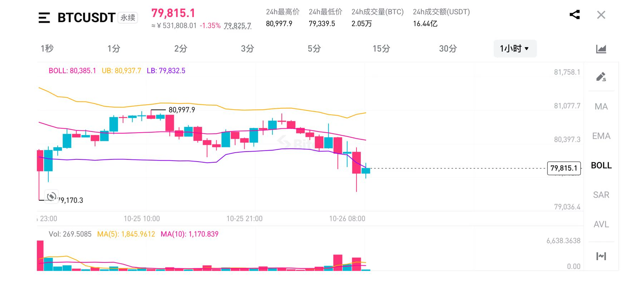Viewport: 644px width, 296px height.
Task: Tap the UB: 80,937.7 legend value
Action: click(121, 71)
